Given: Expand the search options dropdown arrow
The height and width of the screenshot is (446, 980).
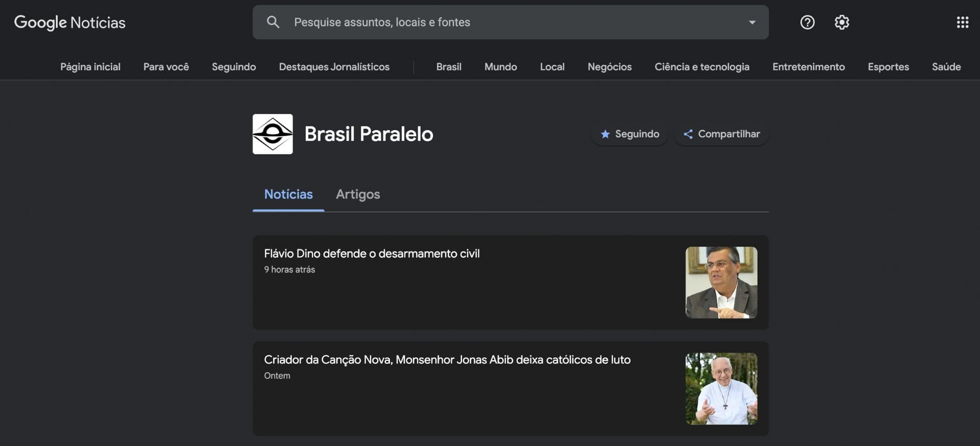Looking at the screenshot, I should [752, 22].
